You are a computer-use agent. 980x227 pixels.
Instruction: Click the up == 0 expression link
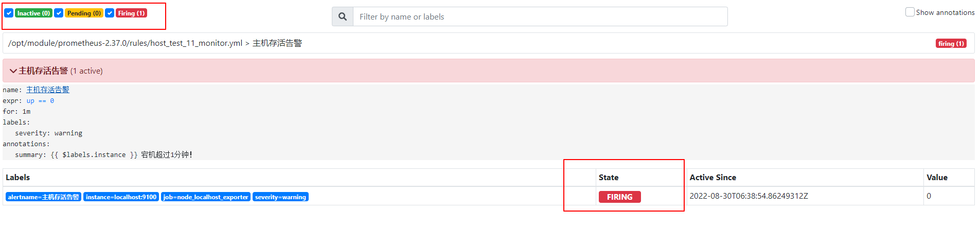40,101
